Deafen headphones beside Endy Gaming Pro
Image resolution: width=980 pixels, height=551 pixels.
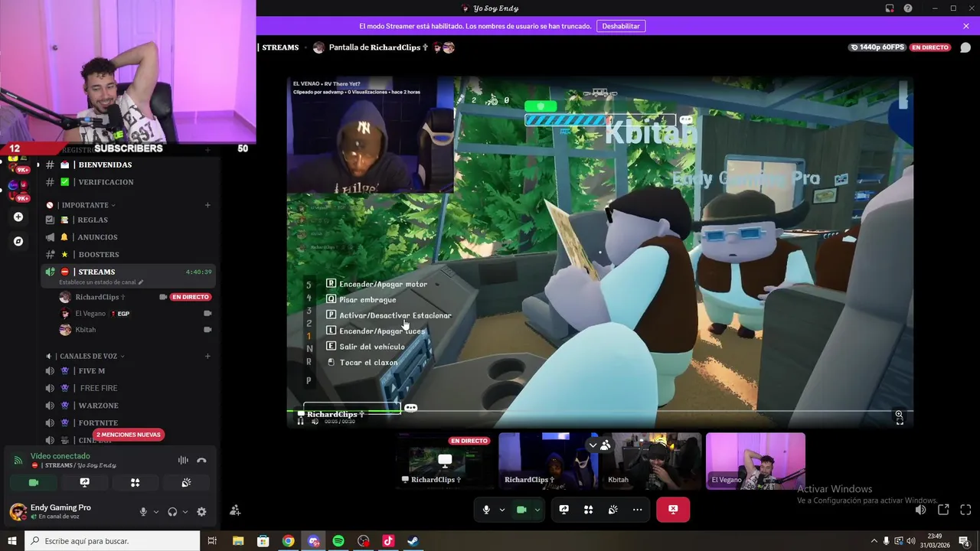pos(172,512)
